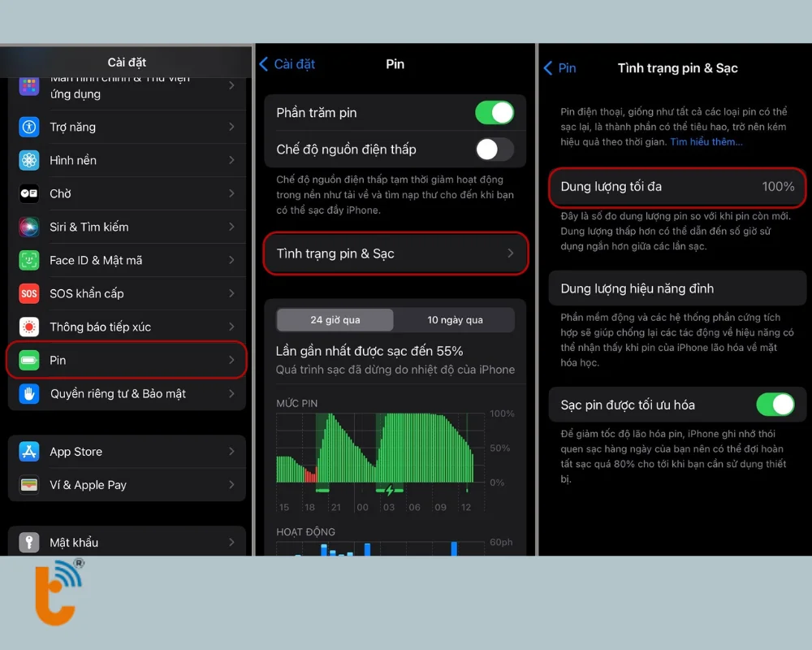
Task: Open Quyền riêng tư & Bảo mật via its chevron
Action: click(233, 393)
